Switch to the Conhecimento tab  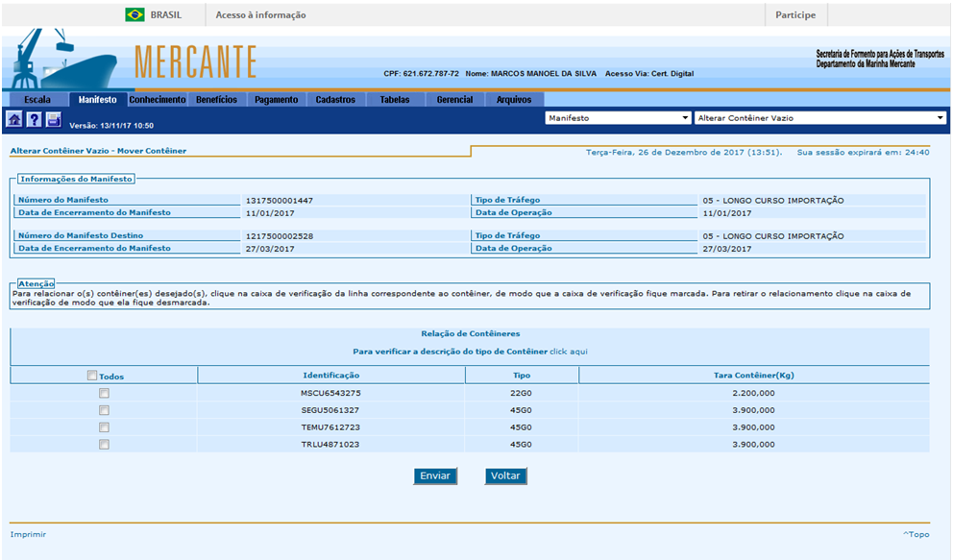(158, 100)
